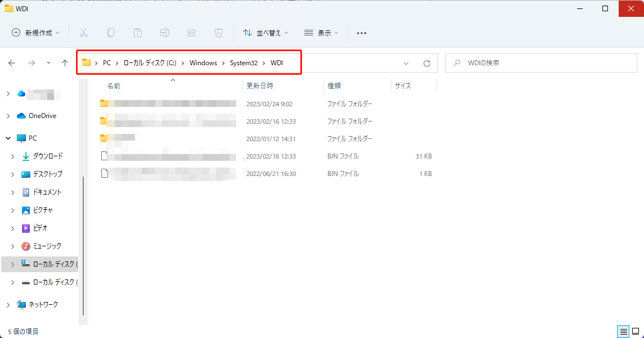Image resolution: width=644 pixels, height=338 pixels.
Task: Select the Copy icon in the toolbar
Action: pyautogui.click(x=111, y=33)
